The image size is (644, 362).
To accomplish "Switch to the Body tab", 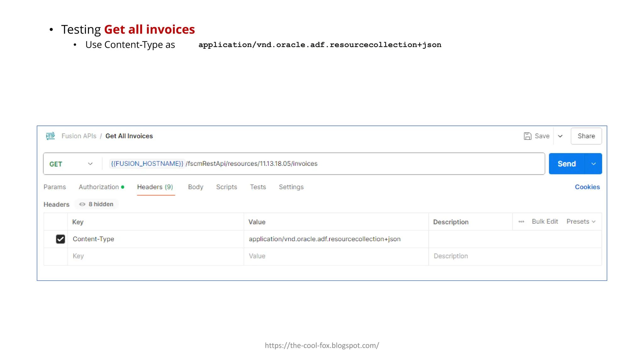I will point(196,187).
